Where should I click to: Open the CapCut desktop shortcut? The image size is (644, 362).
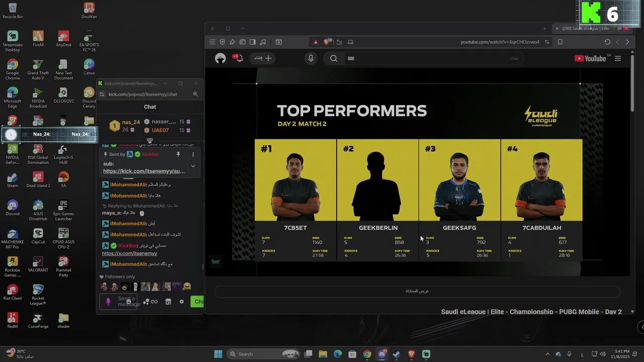click(x=38, y=236)
